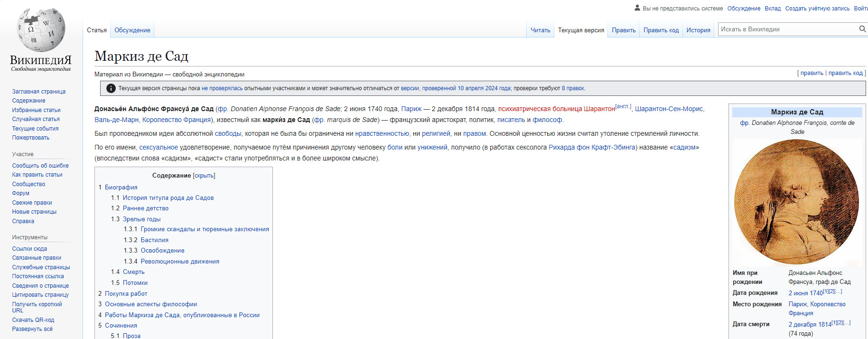
Task: Go to Биография section in contents
Action: tap(121, 188)
